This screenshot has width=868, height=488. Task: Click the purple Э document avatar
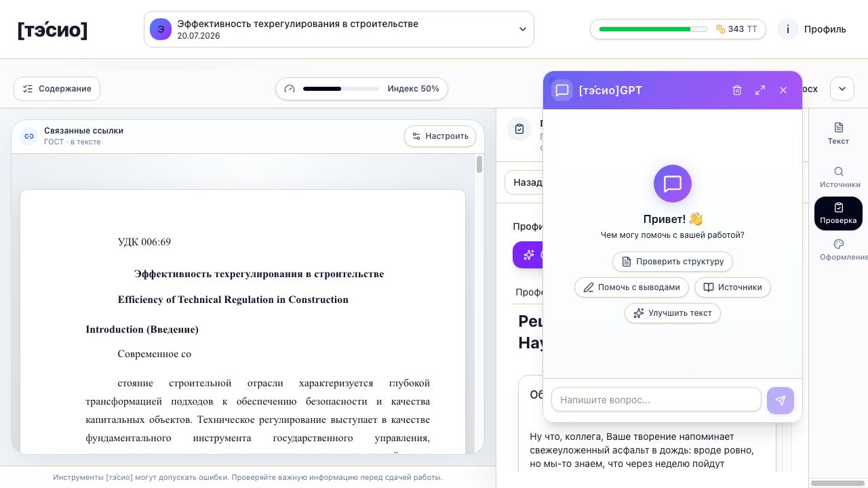point(161,29)
